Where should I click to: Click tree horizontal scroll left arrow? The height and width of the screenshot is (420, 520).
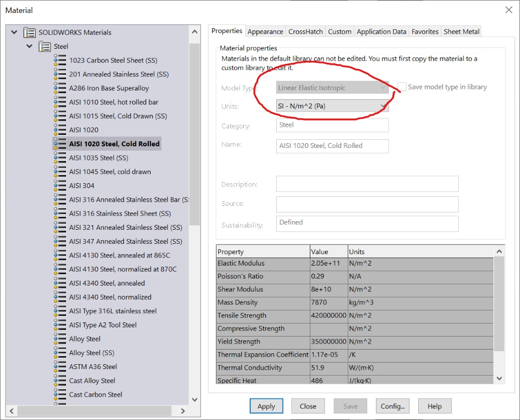tap(11, 411)
